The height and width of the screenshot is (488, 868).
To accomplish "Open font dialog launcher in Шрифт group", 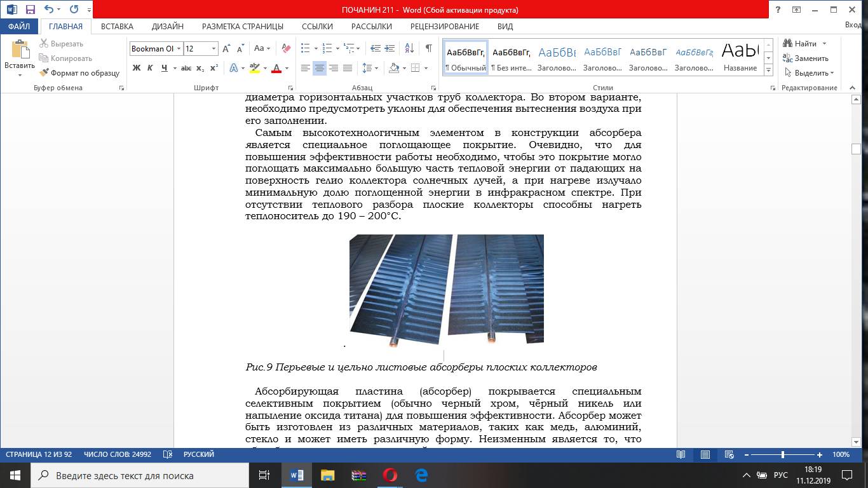I will tap(291, 88).
